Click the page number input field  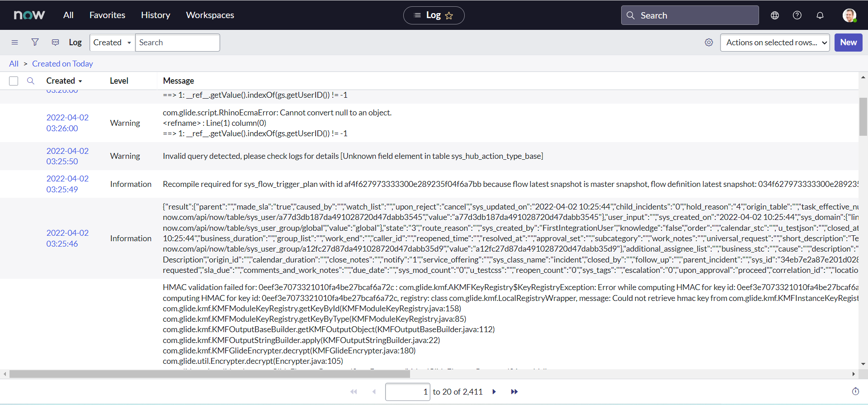(x=407, y=392)
